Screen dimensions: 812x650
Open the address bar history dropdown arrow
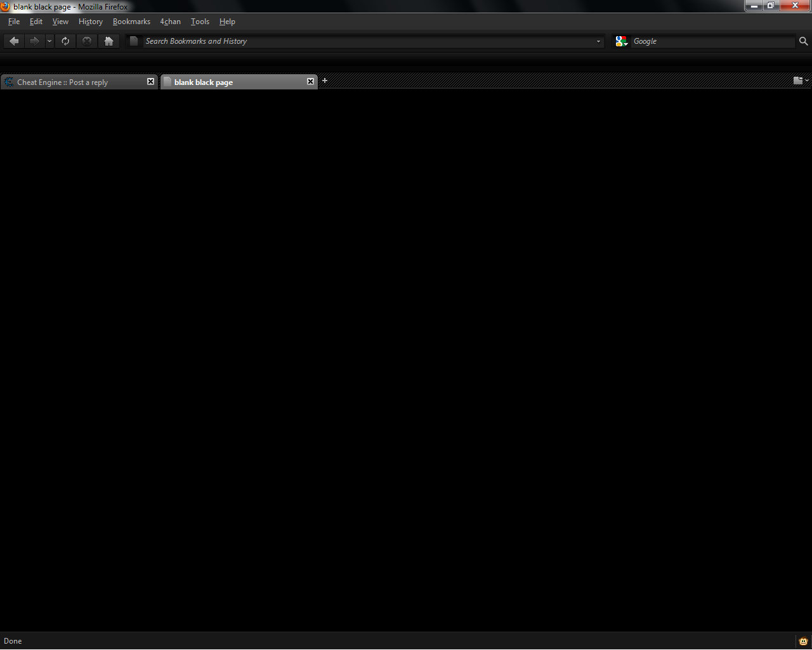click(x=598, y=41)
